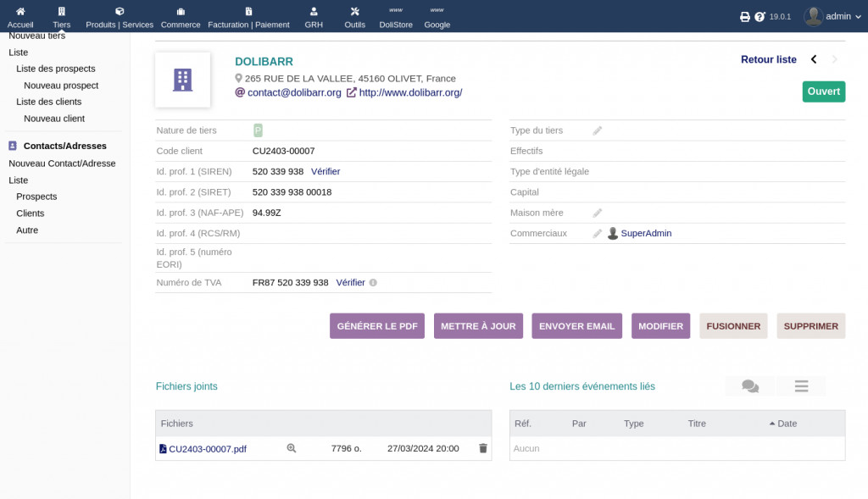
Task: Open the Liste des prospects sidebar entry
Action: (56, 69)
